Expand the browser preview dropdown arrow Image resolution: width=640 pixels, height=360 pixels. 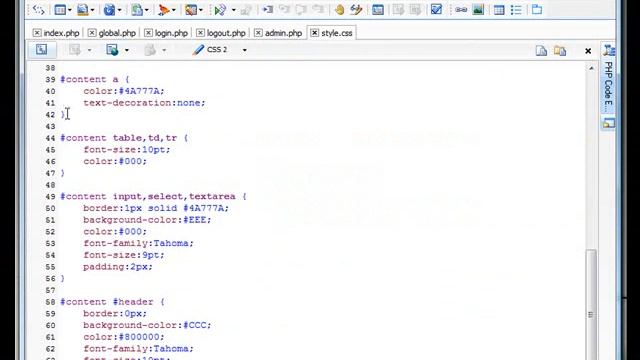tap(127, 50)
